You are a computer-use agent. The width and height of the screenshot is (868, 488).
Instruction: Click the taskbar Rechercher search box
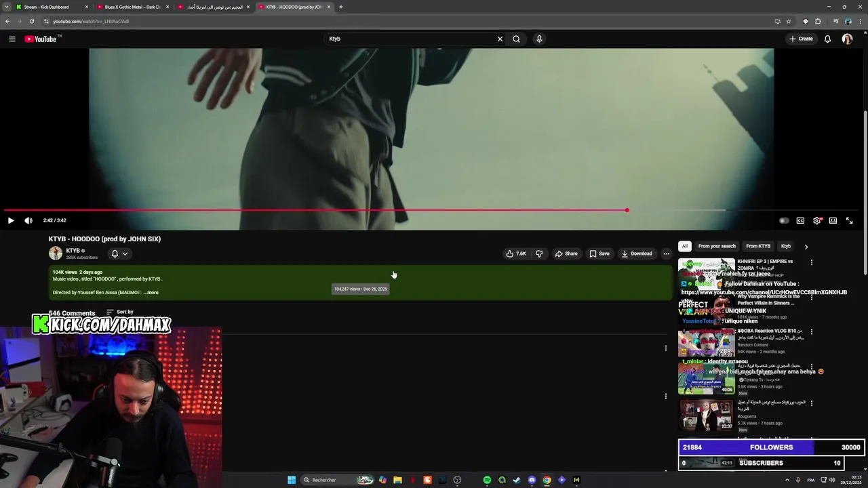(338, 480)
